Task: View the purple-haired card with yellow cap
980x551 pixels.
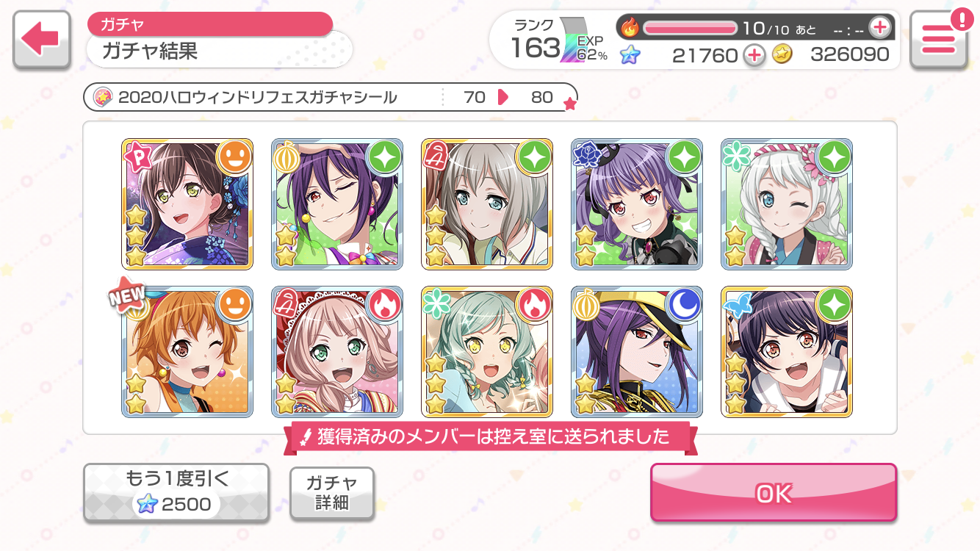Action: (x=637, y=352)
